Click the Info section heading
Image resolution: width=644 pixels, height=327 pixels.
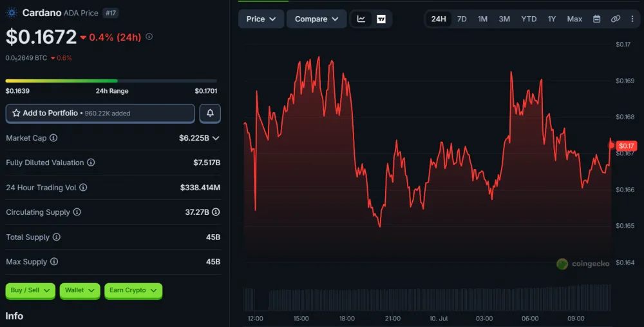14,316
